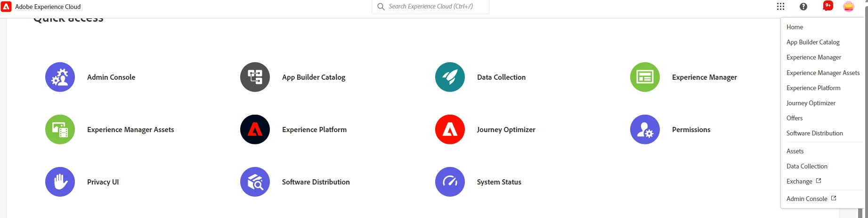Click external link icon beside Admin Console
868x218 pixels.
coord(834,198)
